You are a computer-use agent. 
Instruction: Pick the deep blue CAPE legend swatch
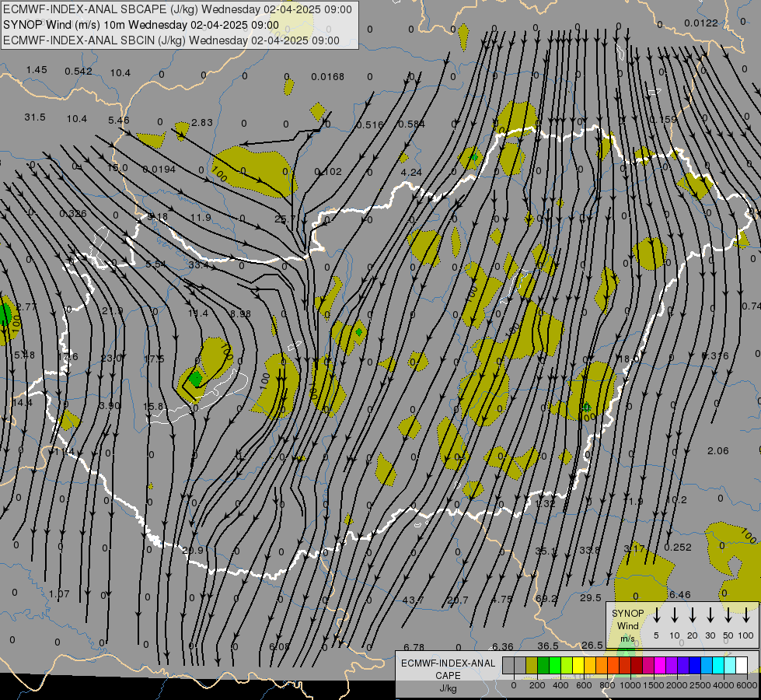[x=694, y=666]
